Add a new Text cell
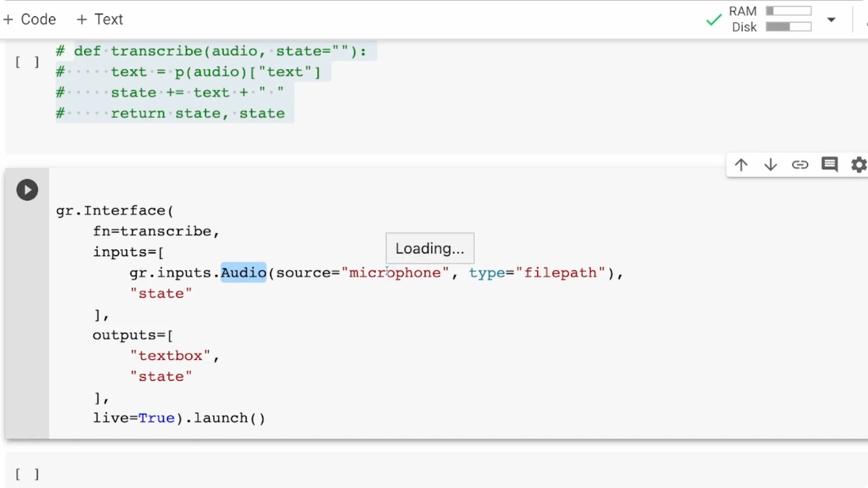The image size is (868, 488). pyautogui.click(x=100, y=19)
